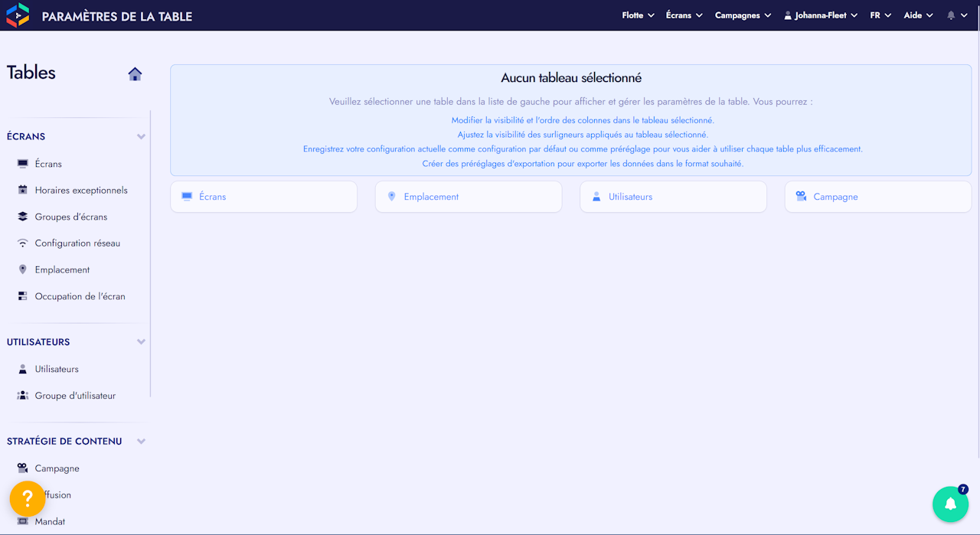This screenshot has width=980, height=535.
Task: Open Emplacement in the sidebar list
Action: (x=62, y=269)
